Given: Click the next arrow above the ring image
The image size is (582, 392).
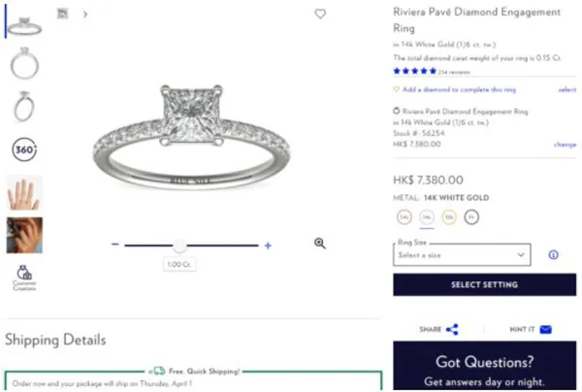Looking at the screenshot, I should coord(85,14).
